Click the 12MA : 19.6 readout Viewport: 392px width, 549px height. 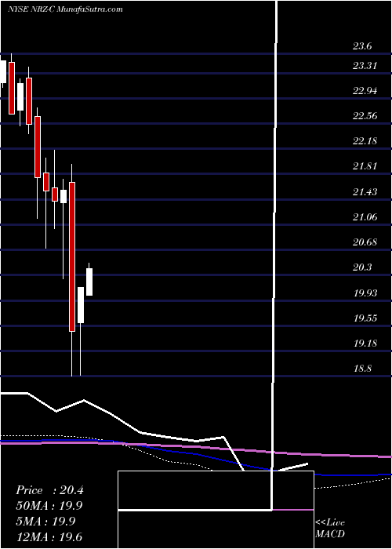[49, 536]
